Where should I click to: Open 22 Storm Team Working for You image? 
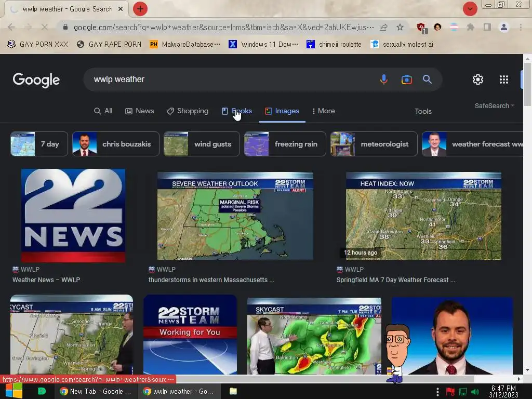pos(190,335)
